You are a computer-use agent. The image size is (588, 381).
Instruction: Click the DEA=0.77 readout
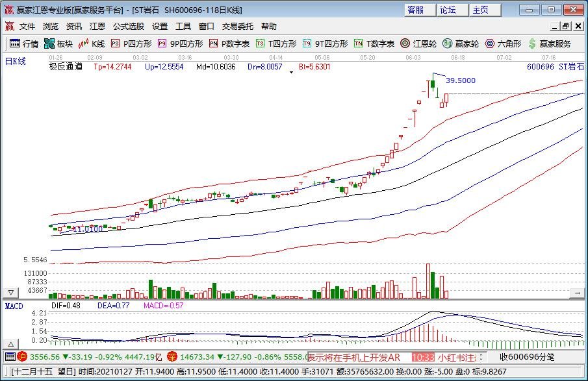point(113,306)
